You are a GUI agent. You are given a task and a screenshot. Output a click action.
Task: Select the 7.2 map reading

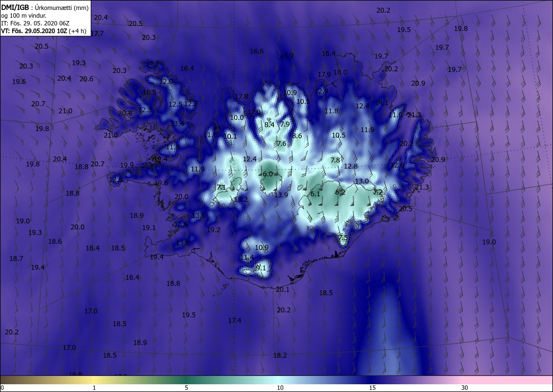tap(378, 192)
